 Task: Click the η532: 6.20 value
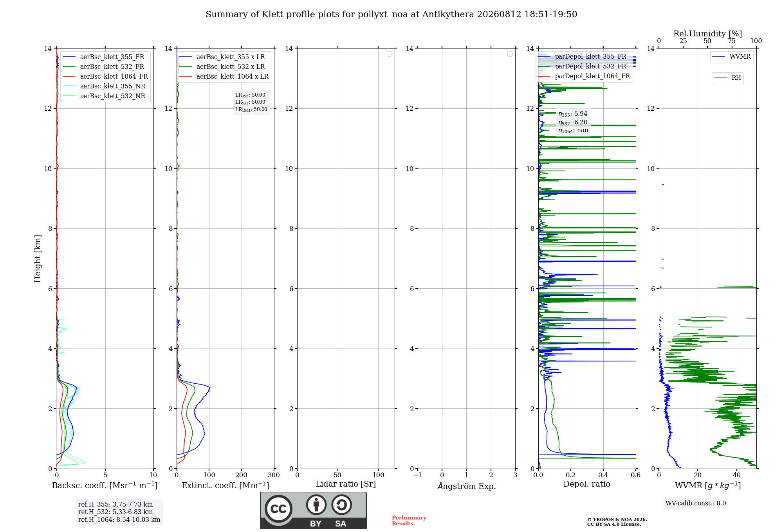click(573, 122)
